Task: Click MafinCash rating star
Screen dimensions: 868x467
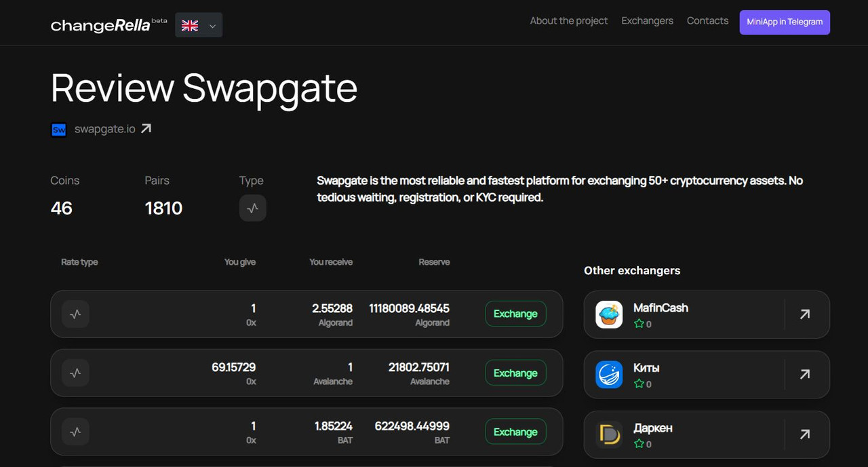Action: [x=639, y=324]
